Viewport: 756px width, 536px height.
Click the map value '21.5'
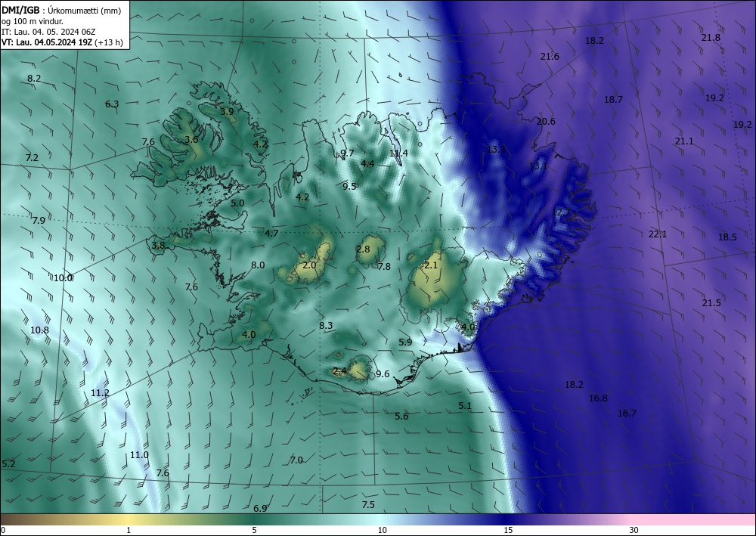pos(711,302)
